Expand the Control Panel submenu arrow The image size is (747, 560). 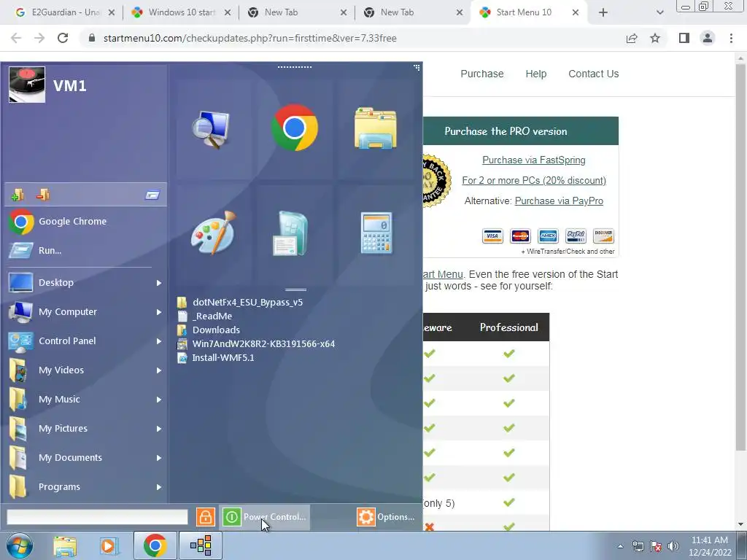(x=159, y=341)
